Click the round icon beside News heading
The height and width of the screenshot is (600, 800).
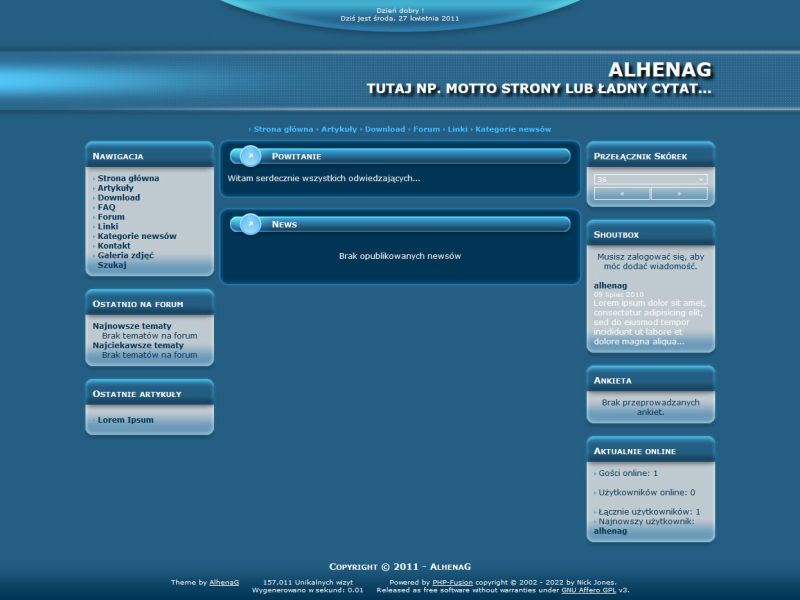pos(250,224)
